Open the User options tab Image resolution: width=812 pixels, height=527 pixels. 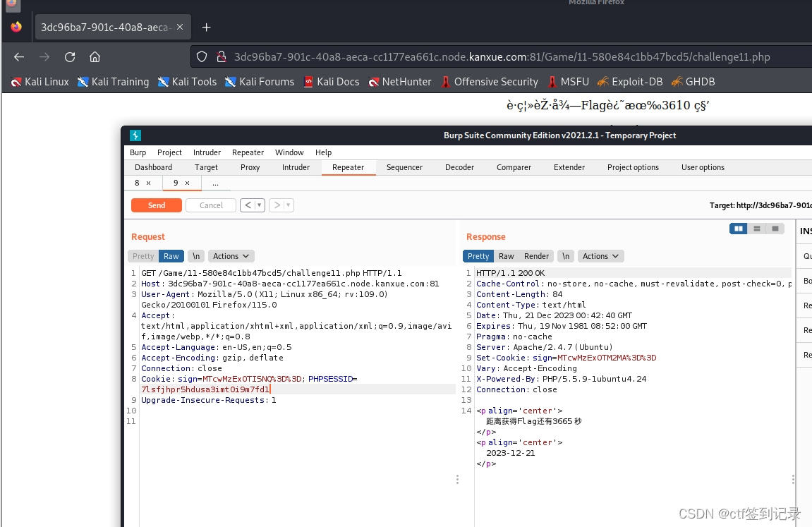click(703, 168)
